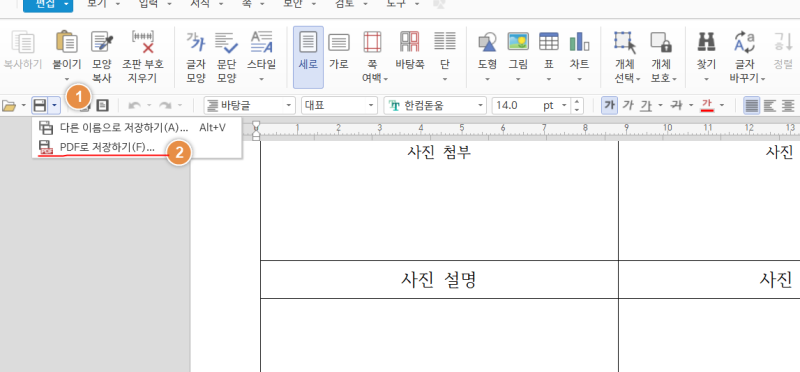Insert a shape with 도형 icon
Viewport: 800px width, 372px height.
(x=487, y=42)
